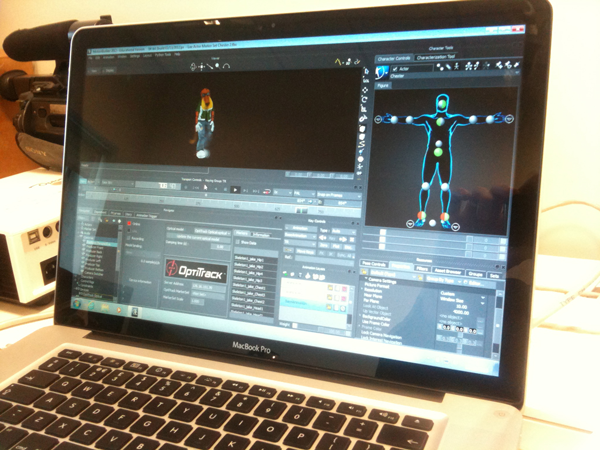Screen dimensions: 600x450
Task: Click go to end in Transport Controls
Action: pos(256,191)
